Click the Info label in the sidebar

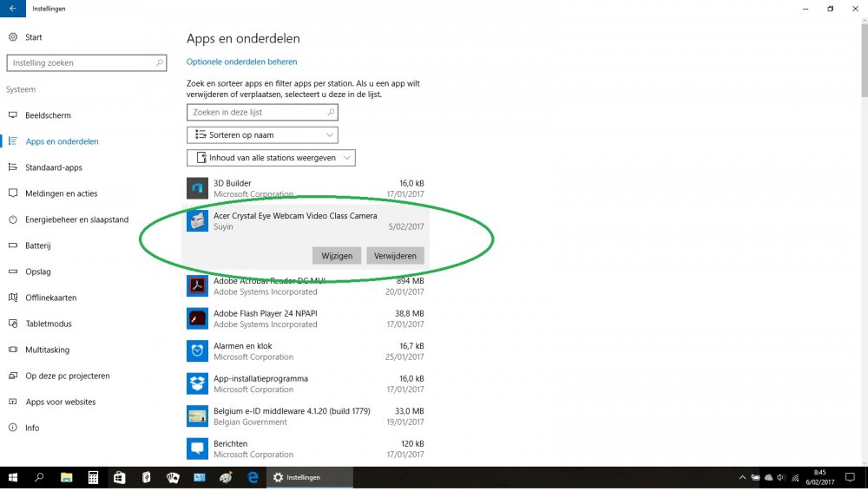pos(32,428)
